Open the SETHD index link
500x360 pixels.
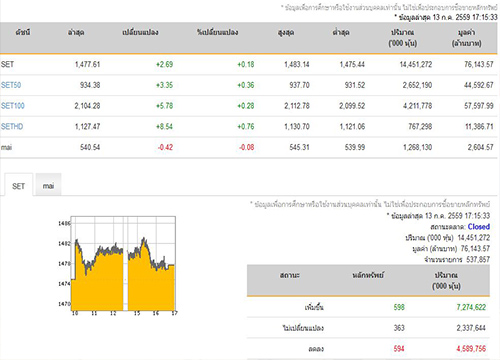click(x=12, y=126)
